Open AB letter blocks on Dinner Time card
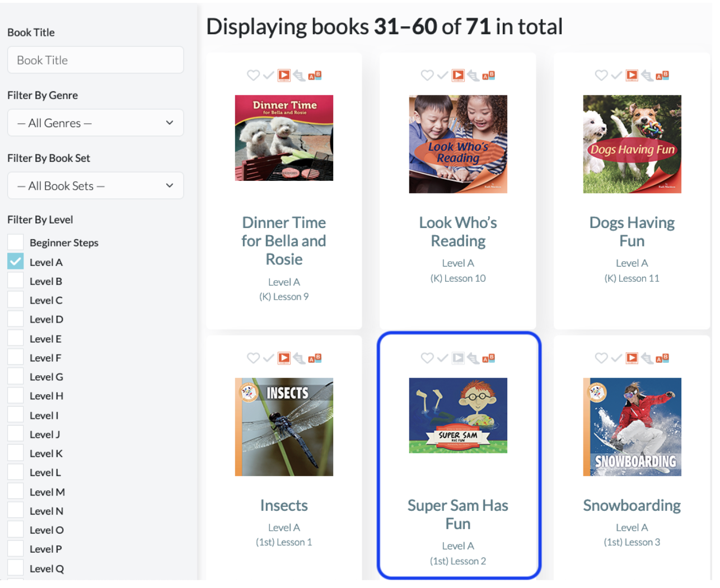Viewport: 720px width, 588px height. 315,75
